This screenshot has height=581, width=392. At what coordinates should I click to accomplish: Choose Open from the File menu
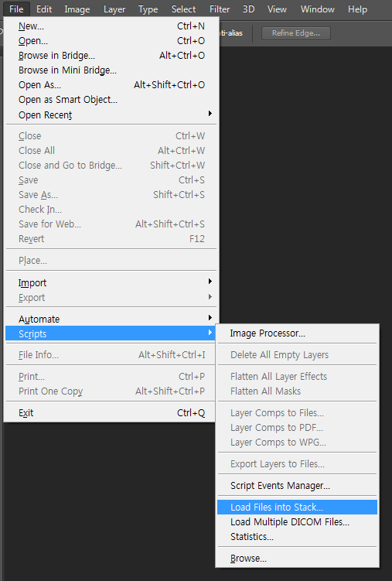111,41
